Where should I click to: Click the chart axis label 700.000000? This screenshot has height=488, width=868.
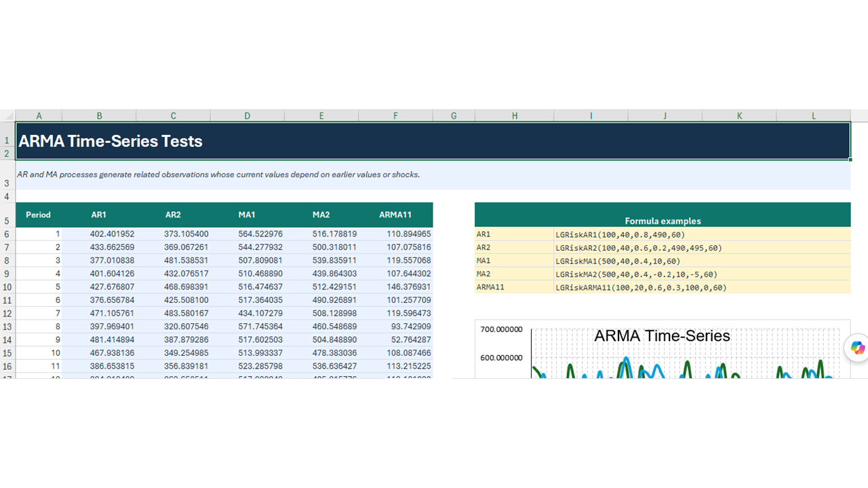501,329
